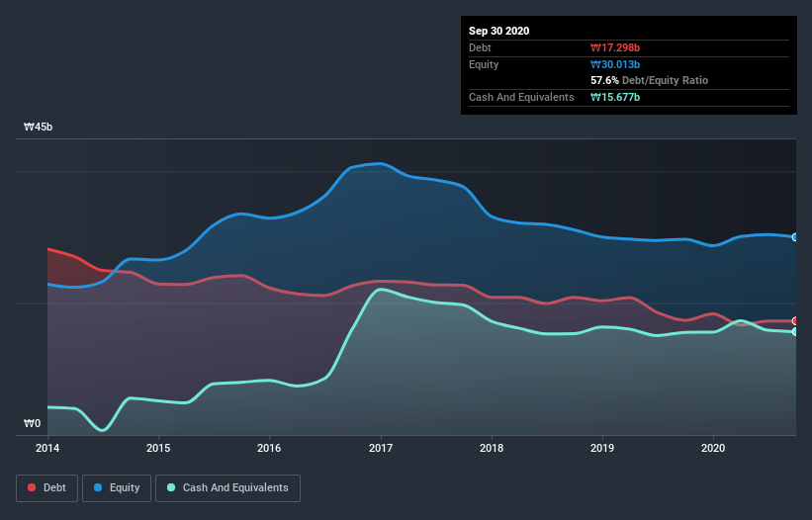
Task: Click the red Debt data point marker
Action: click(795, 320)
